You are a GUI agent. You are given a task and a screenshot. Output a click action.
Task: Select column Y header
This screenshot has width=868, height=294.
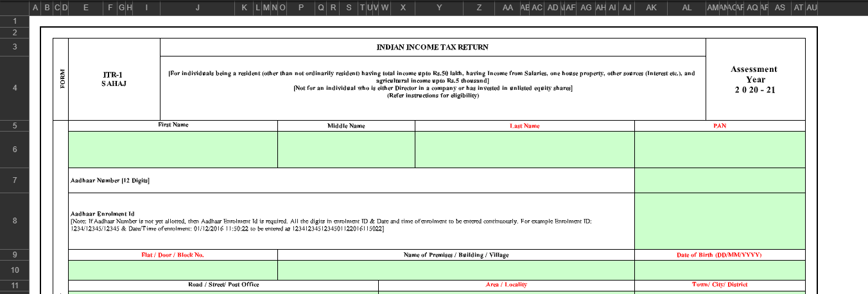pos(439,8)
